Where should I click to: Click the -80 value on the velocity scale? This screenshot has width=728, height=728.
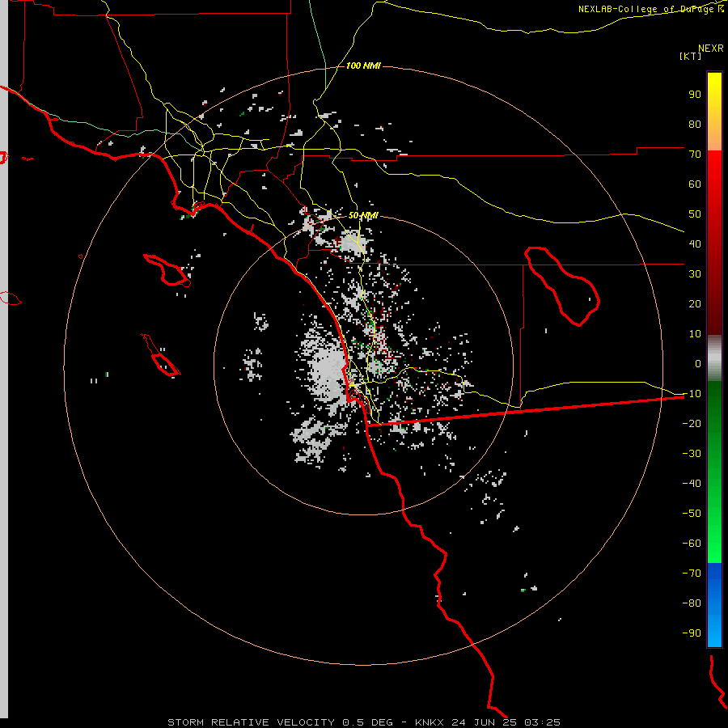[692, 603]
